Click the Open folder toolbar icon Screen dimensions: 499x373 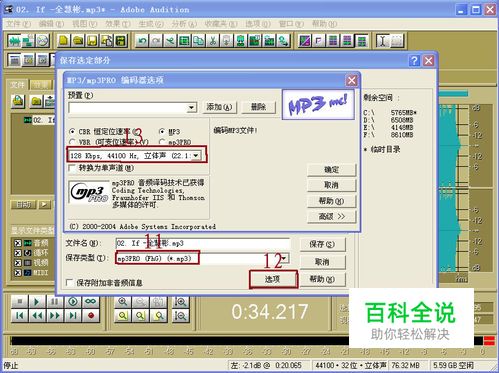[x=78, y=41]
